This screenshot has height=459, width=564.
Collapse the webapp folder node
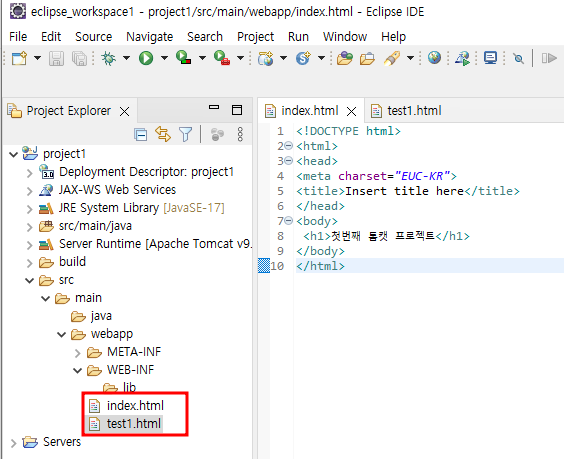[62, 335]
